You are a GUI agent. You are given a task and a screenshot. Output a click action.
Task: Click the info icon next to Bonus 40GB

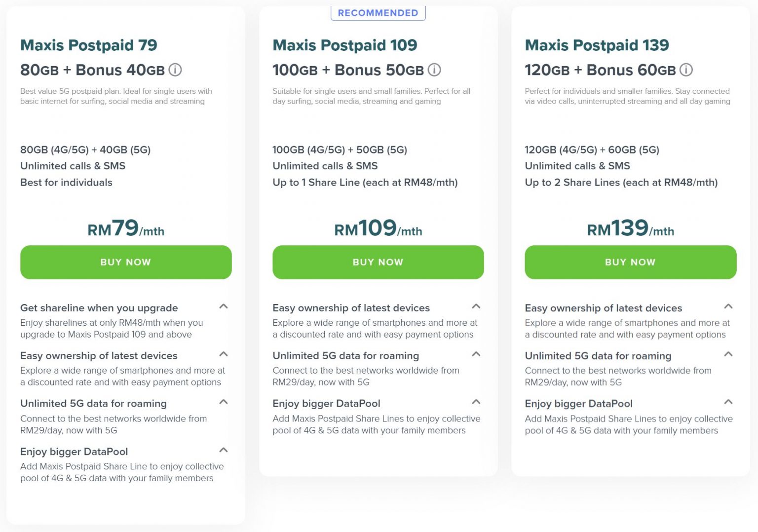[175, 70]
